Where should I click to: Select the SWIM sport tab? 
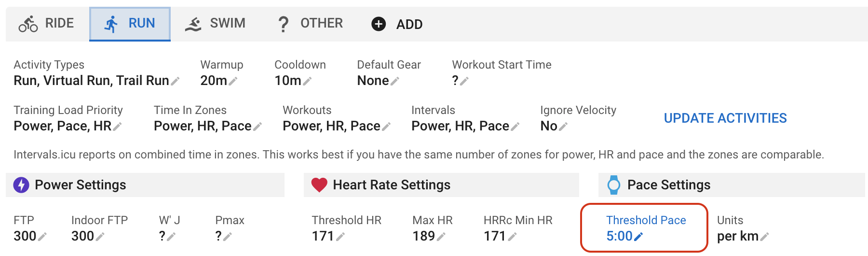[216, 24]
